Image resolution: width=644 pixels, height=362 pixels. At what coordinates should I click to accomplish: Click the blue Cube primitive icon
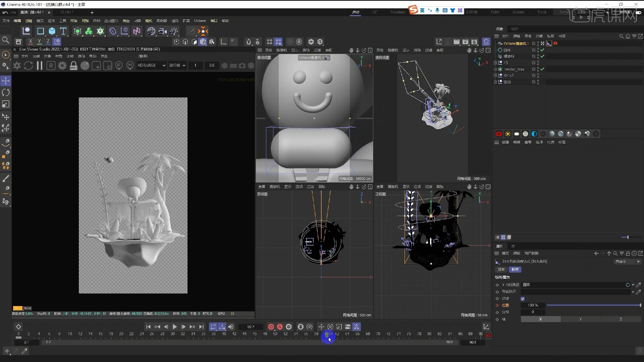(52, 31)
